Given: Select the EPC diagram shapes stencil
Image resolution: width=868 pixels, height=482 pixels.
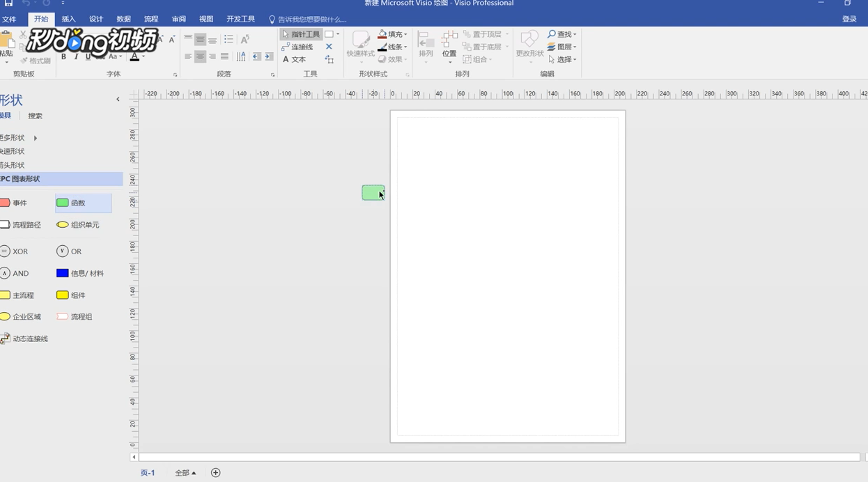Looking at the screenshot, I should [61, 179].
